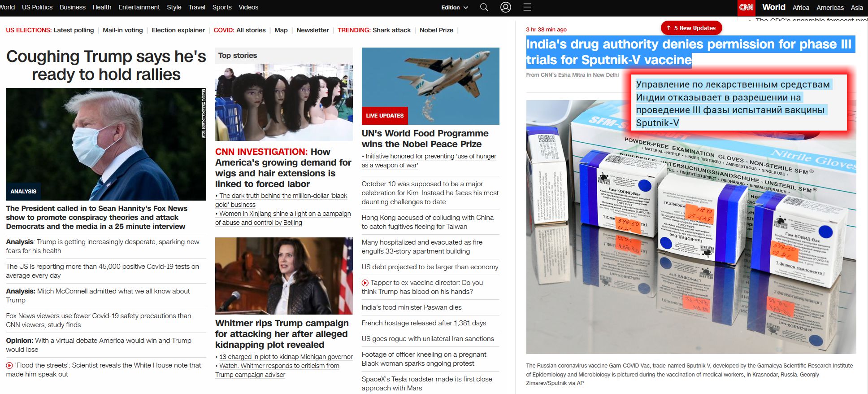Expand the Edition dropdown
The height and width of the screenshot is (394, 868).
(455, 8)
